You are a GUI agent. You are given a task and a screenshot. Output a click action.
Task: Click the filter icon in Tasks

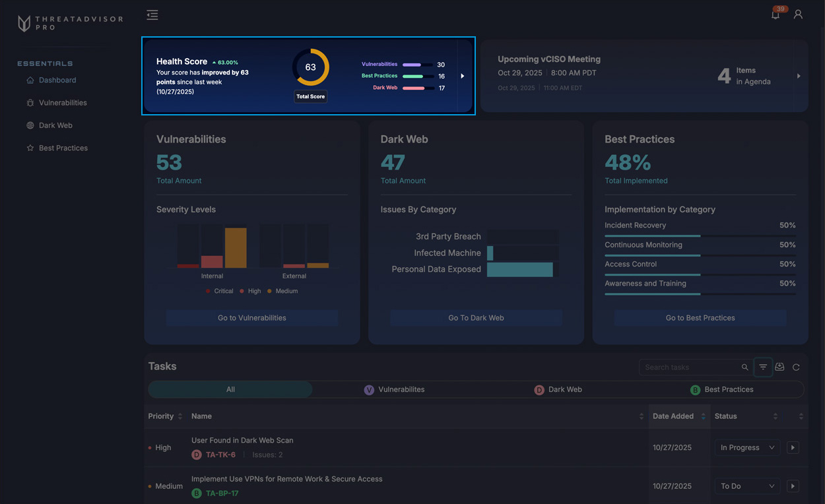click(x=763, y=367)
